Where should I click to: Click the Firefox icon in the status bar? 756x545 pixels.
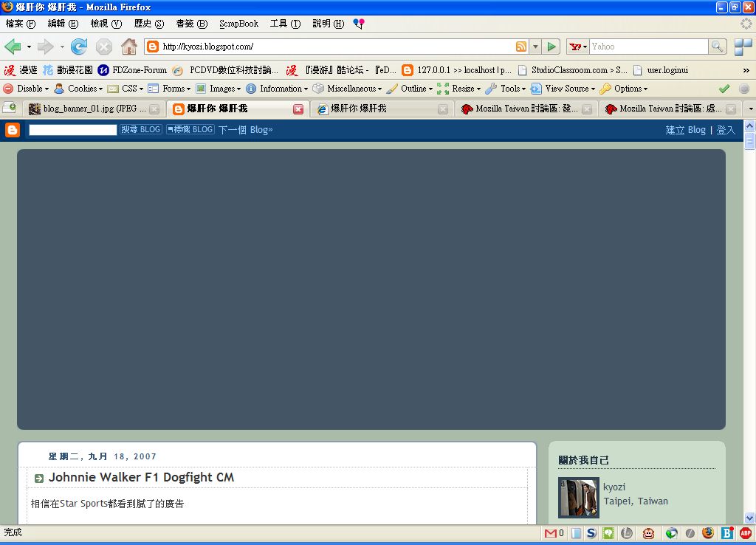pyautogui.click(x=708, y=533)
